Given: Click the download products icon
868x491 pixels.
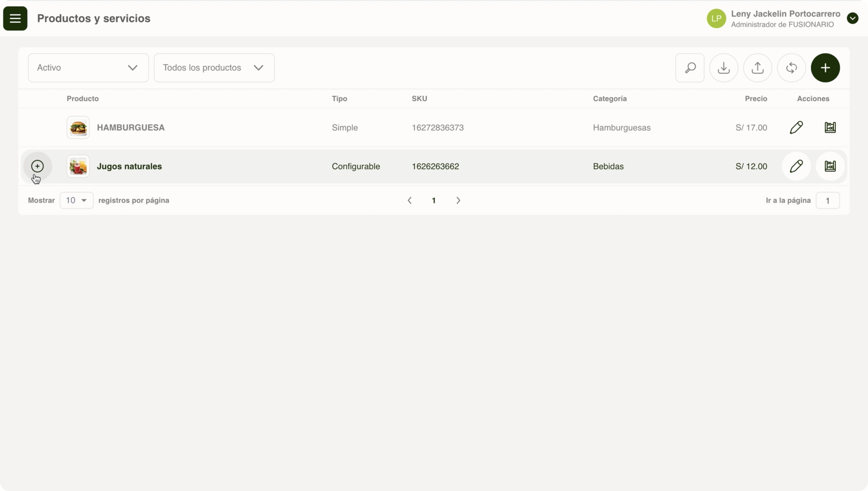Looking at the screenshot, I should pyautogui.click(x=723, y=68).
